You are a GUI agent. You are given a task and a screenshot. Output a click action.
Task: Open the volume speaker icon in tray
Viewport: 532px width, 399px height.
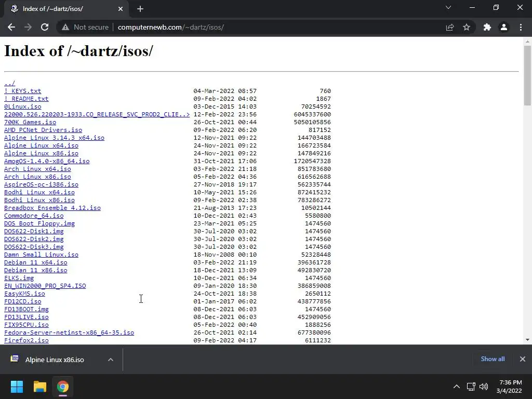484,387
